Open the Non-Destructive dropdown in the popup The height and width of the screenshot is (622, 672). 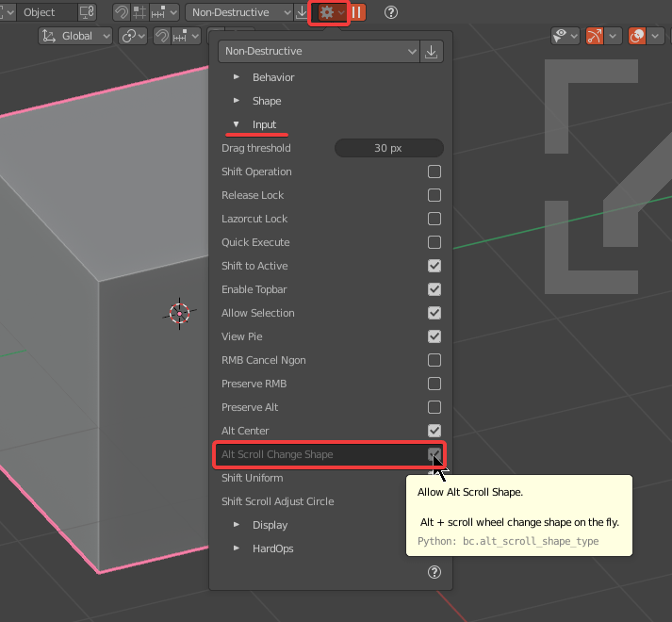(318, 52)
